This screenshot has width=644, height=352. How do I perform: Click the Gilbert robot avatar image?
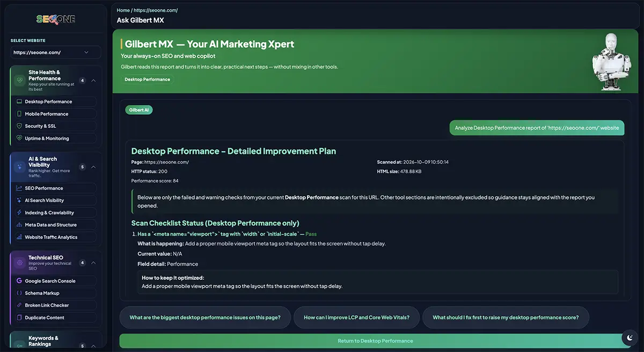(611, 61)
